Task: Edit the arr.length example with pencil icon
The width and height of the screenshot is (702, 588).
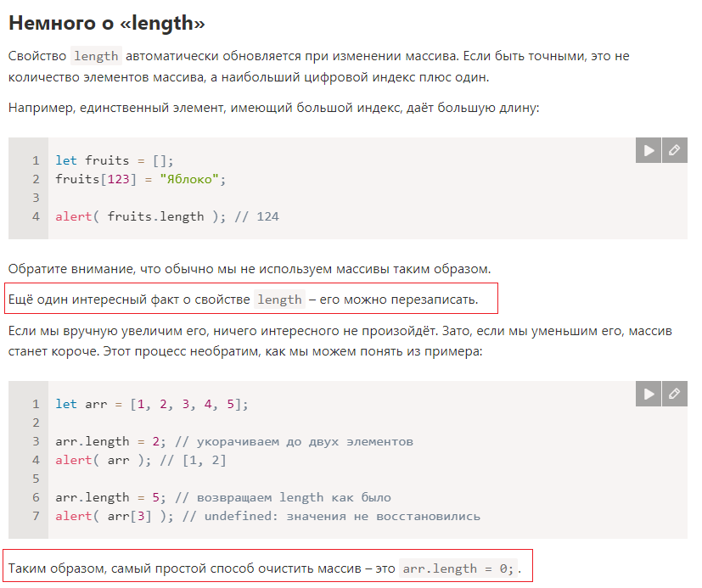Action: pyautogui.click(x=675, y=394)
